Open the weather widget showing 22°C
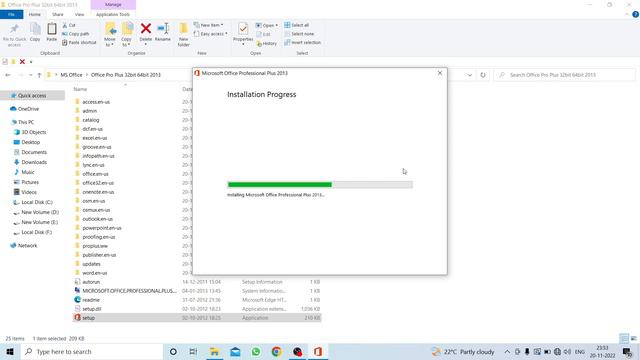Screen dimensions: 640x360 click(463, 351)
